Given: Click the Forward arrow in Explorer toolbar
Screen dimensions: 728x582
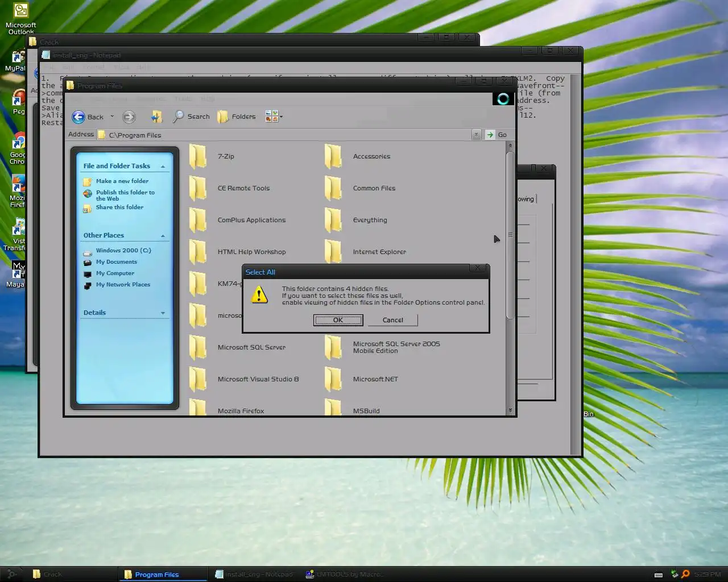Looking at the screenshot, I should tap(129, 117).
